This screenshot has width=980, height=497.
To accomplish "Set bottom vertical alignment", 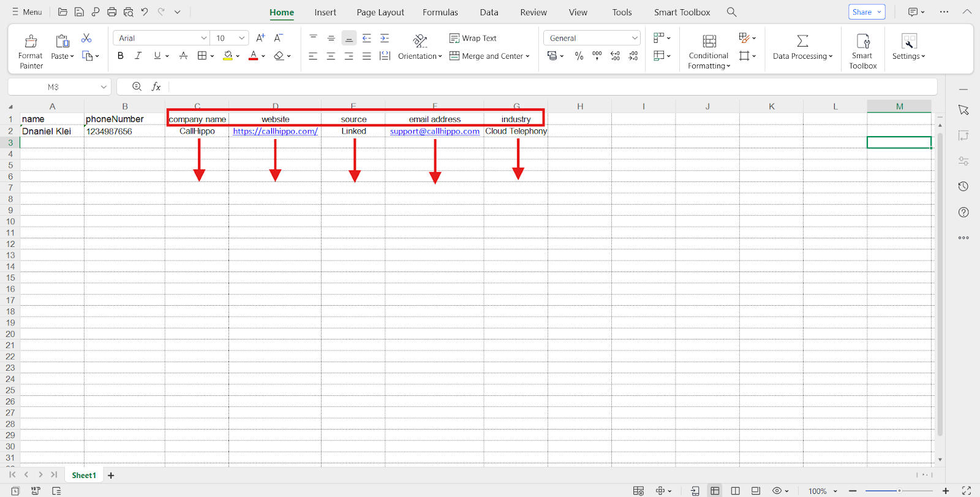I will [x=349, y=38].
